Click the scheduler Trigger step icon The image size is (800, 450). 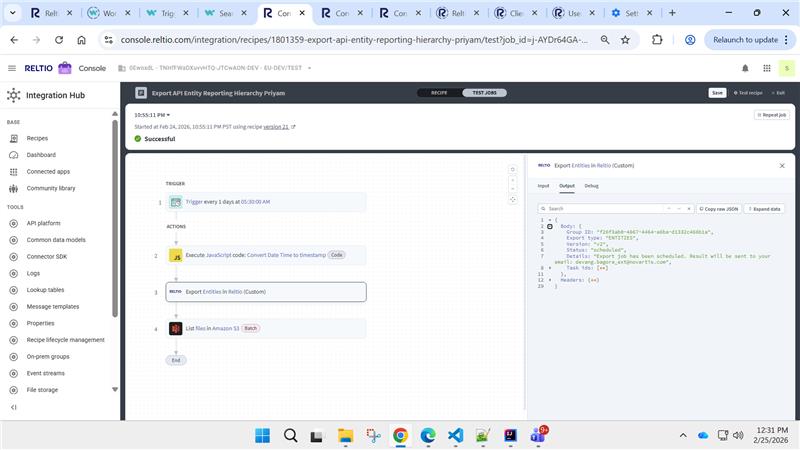[x=176, y=202]
